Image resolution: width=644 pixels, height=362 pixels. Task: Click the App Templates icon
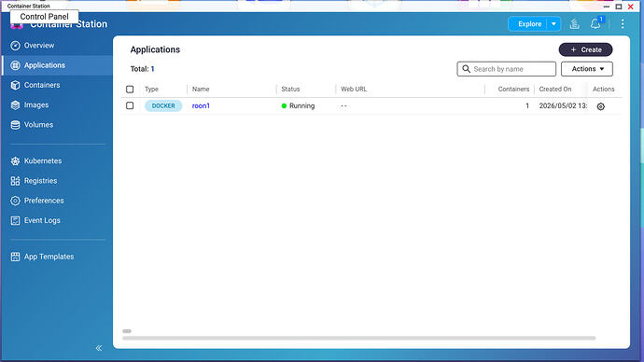pyautogui.click(x=15, y=257)
